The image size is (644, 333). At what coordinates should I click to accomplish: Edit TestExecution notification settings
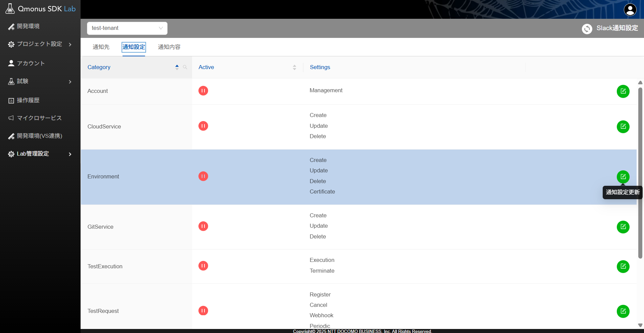click(x=623, y=267)
